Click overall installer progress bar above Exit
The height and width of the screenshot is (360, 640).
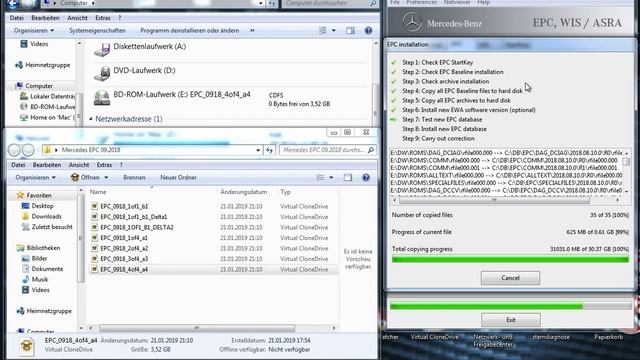(x=510, y=306)
